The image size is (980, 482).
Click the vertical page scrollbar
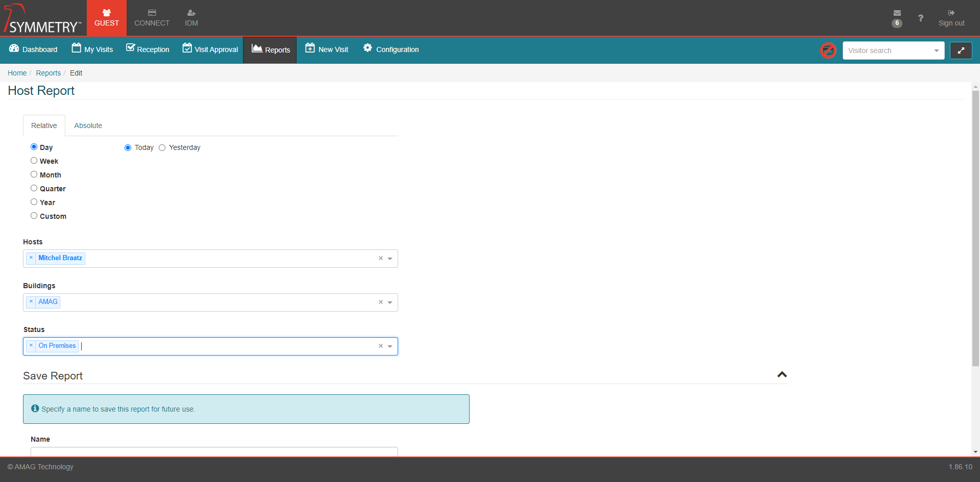coord(975,230)
